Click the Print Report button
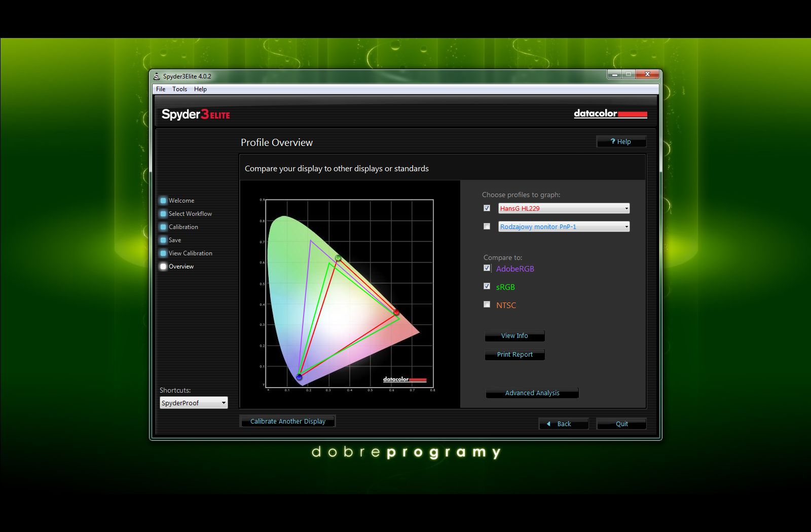 (x=514, y=355)
